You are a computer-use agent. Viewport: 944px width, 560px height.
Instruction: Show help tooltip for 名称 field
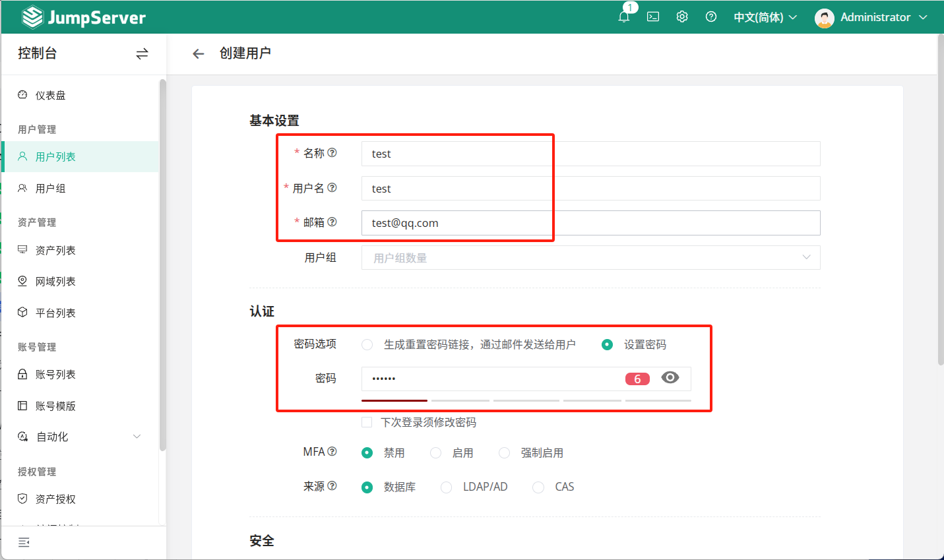(x=332, y=152)
